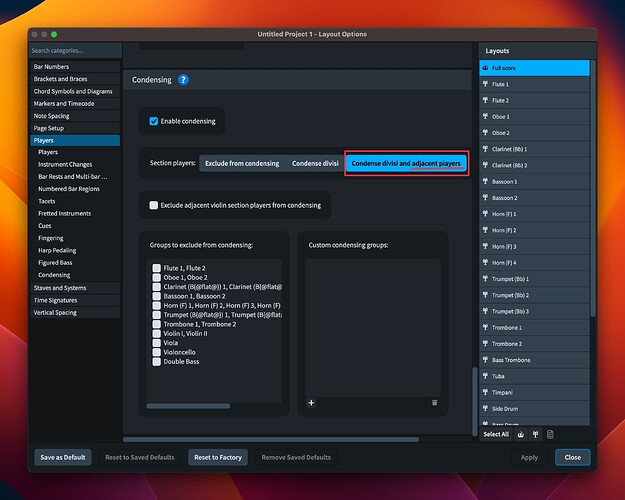Check Exclude adjacent violin section players from condensing
Screen dimensions: 625x500
tap(153, 205)
